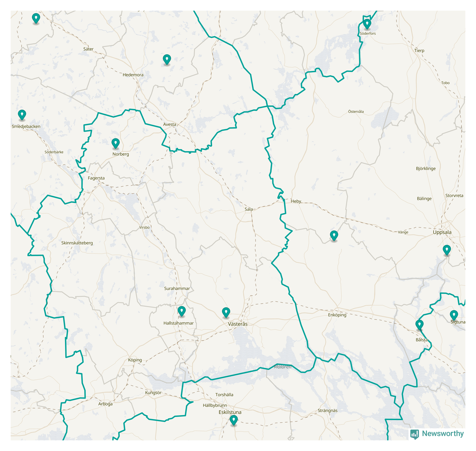This screenshot has width=476, height=451.
Task: Click the map pin below Eskilstuna
Action: (233, 420)
